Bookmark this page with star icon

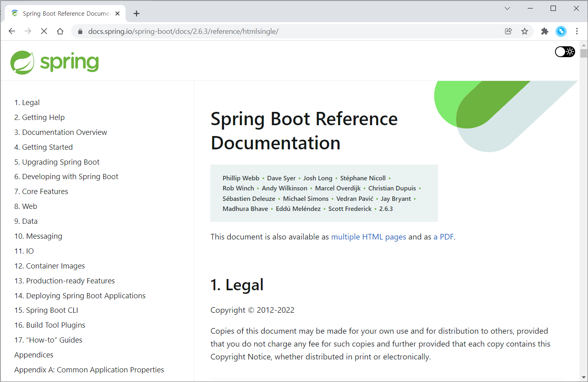coord(524,31)
